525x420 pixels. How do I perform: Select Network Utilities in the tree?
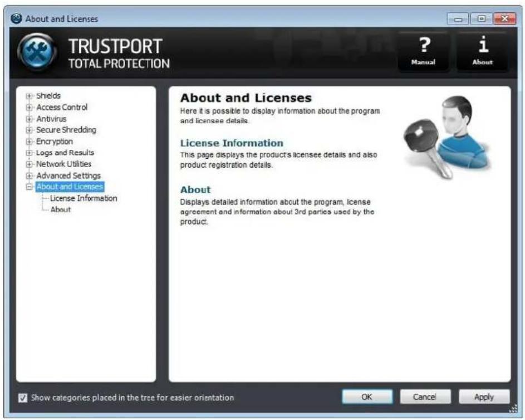pos(63,164)
